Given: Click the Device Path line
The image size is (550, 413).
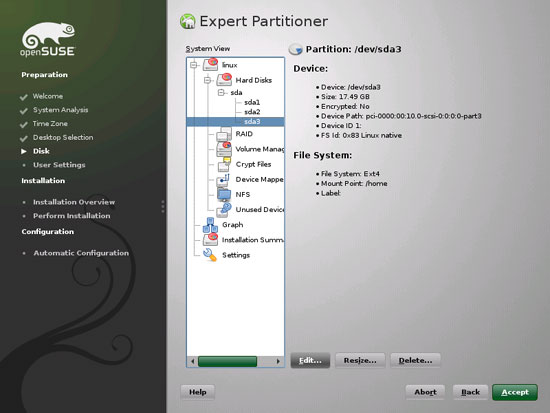Looking at the screenshot, I should click(x=401, y=116).
